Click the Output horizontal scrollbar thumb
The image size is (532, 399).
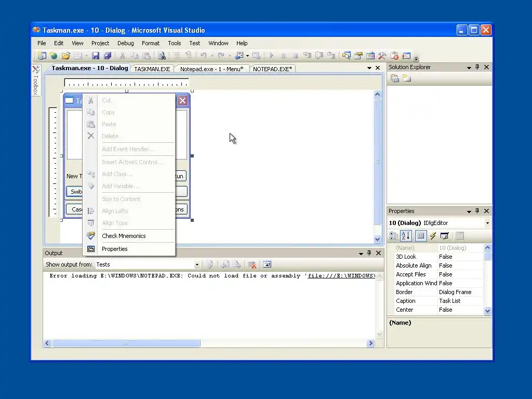tap(126, 343)
